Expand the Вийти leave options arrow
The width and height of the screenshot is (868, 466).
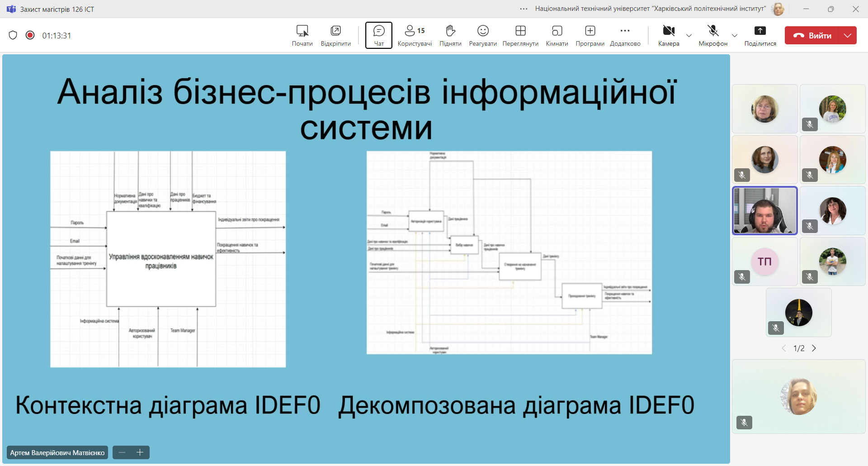tap(848, 35)
